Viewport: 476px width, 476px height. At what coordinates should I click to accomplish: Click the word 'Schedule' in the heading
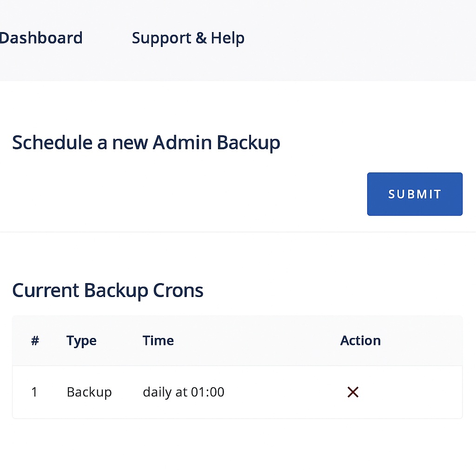(52, 143)
